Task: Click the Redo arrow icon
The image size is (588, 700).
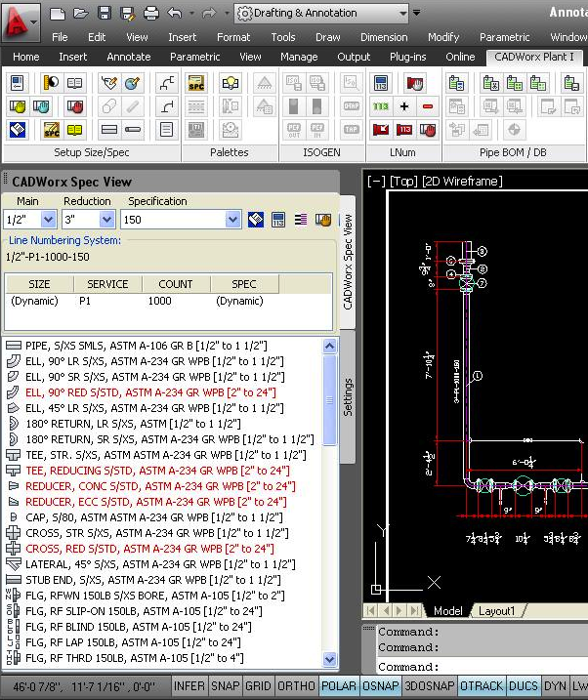Action: tap(208, 14)
